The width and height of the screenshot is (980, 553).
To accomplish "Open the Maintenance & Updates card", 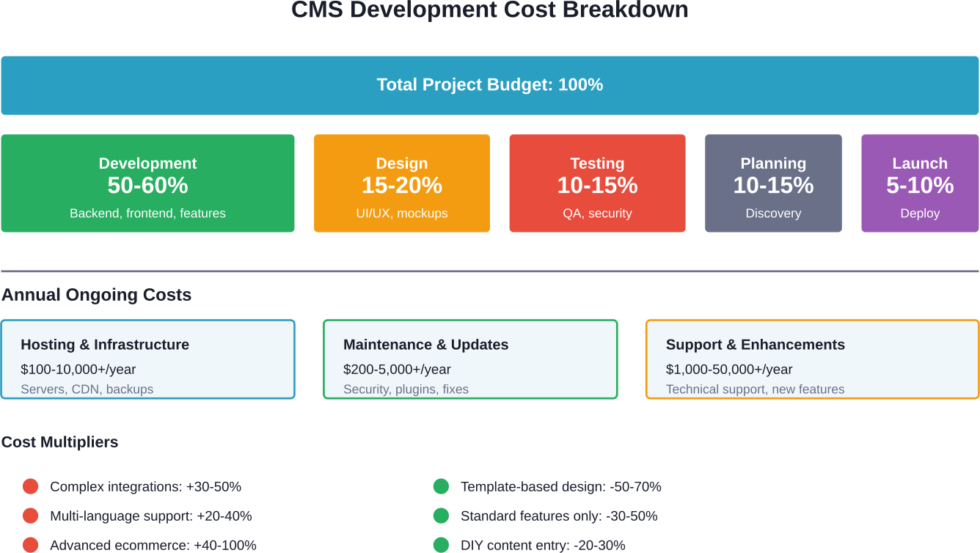I will click(x=470, y=359).
